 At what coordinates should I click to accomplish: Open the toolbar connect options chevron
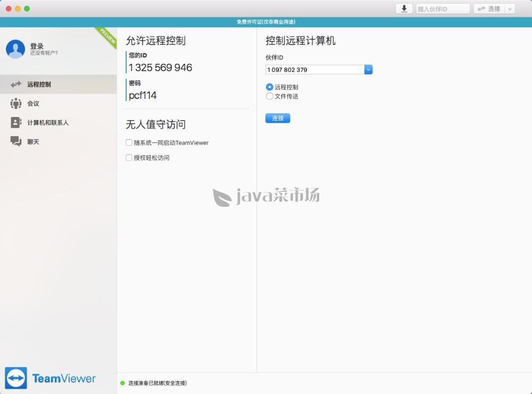pyautogui.click(x=509, y=9)
